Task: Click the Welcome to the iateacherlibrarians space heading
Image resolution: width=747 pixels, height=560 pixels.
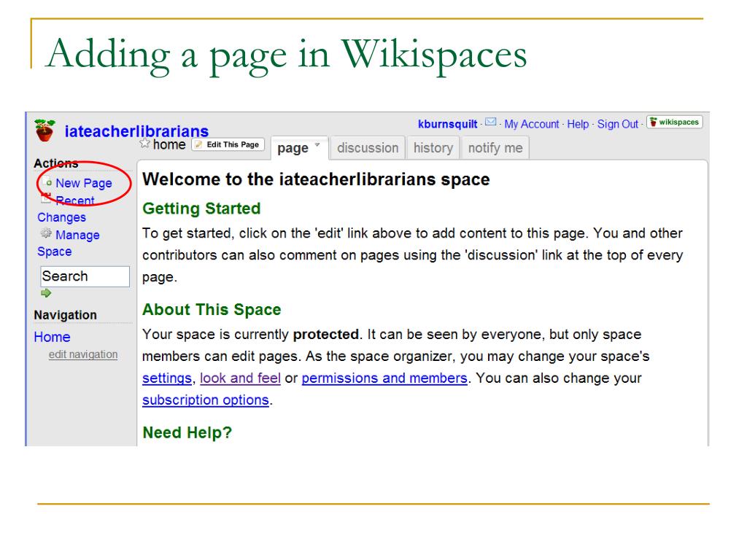Action: (x=316, y=179)
